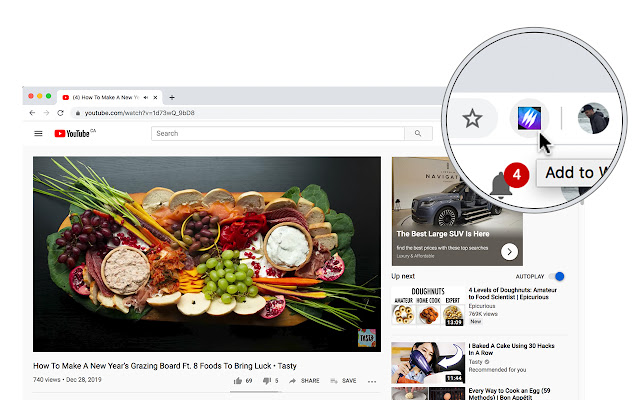Like the video with thumbs up
Image resolution: width=640 pixels, height=400 pixels.
pyautogui.click(x=238, y=381)
